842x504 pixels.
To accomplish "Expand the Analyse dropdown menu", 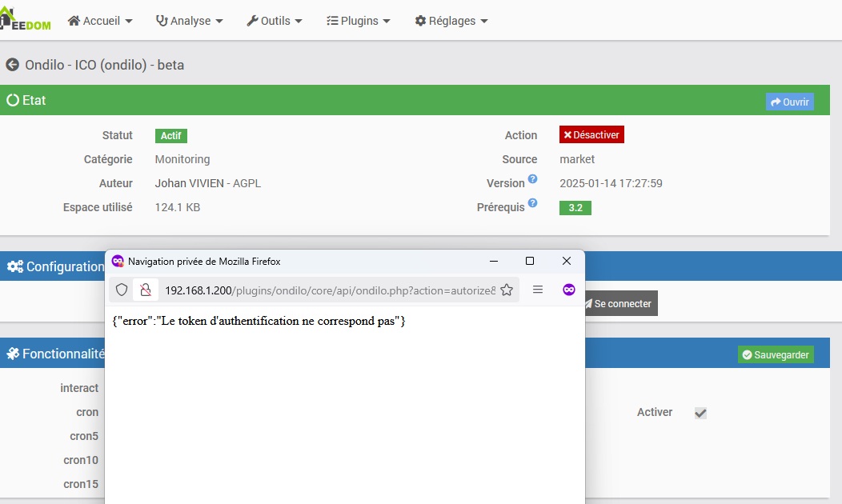I will point(189,21).
